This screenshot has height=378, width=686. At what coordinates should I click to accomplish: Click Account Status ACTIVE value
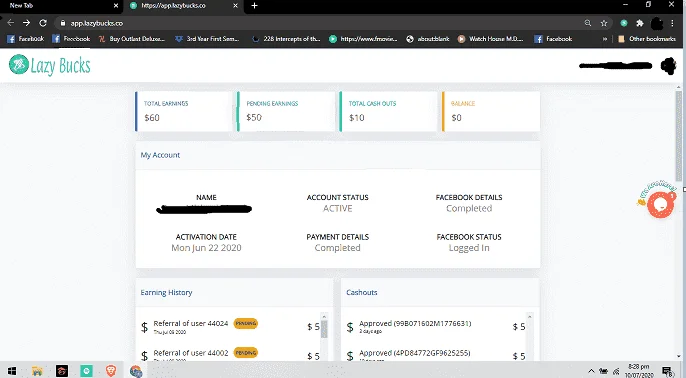coord(337,209)
